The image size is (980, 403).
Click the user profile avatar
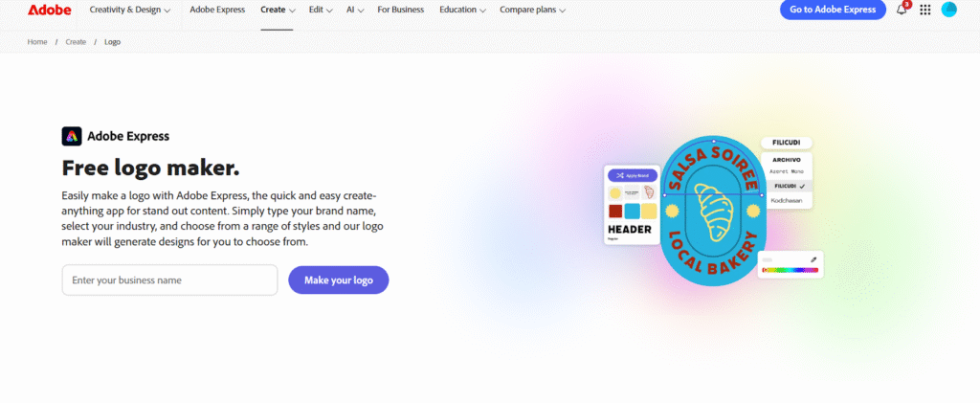[x=948, y=10]
